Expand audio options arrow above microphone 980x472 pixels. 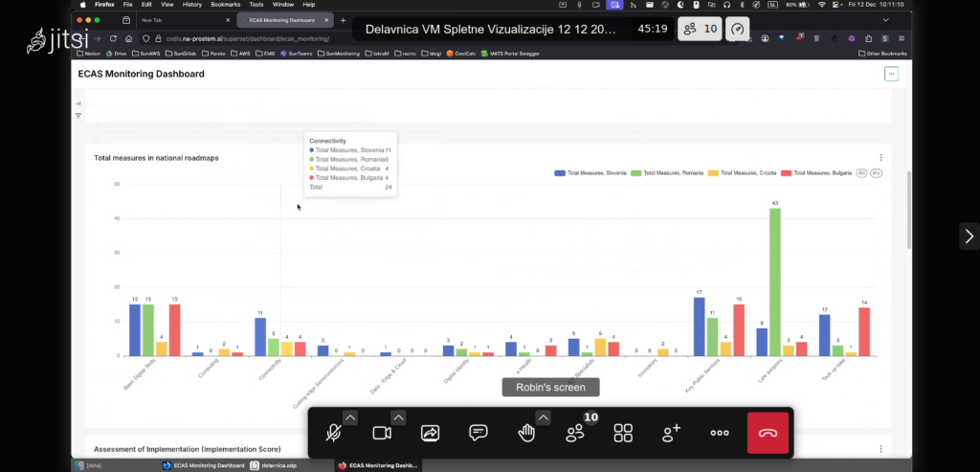pos(350,417)
